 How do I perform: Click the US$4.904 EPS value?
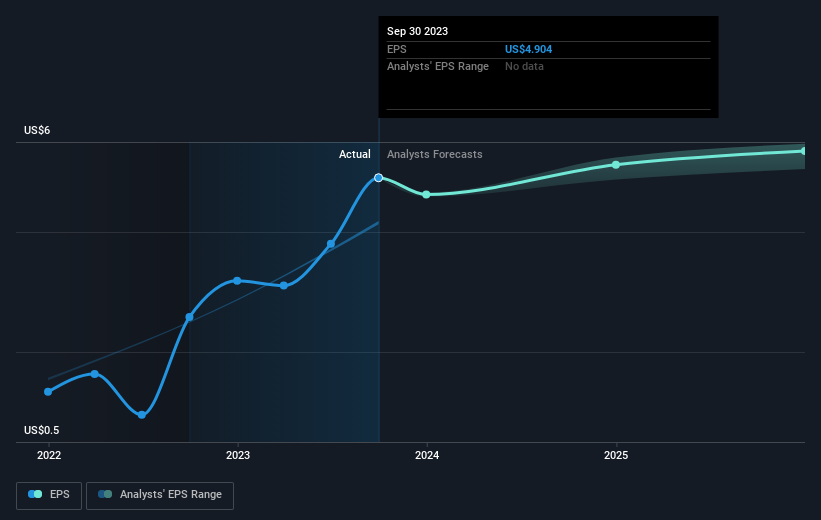[x=528, y=49]
